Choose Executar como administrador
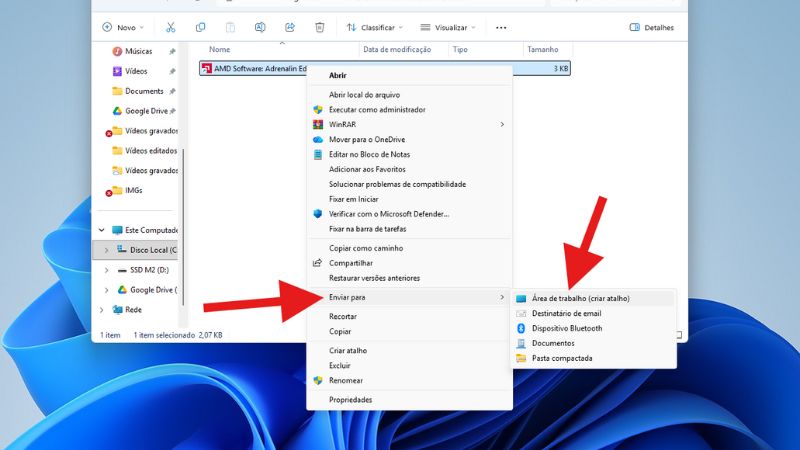Image resolution: width=800 pixels, height=450 pixels. pyautogui.click(x=377, y=109)
